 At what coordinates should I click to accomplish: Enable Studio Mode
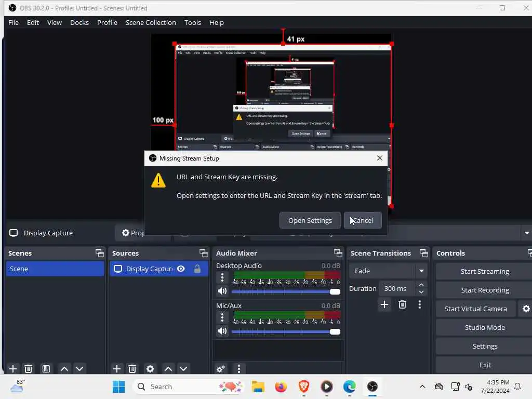pyautogui.click(x=485, y=327)
